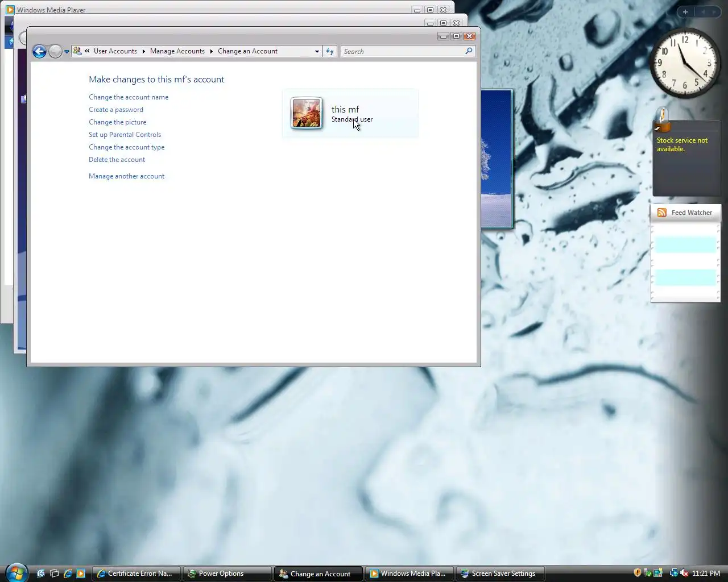Close the Windows Media Player window
The image size is (728, 582).
coord(444,10)
